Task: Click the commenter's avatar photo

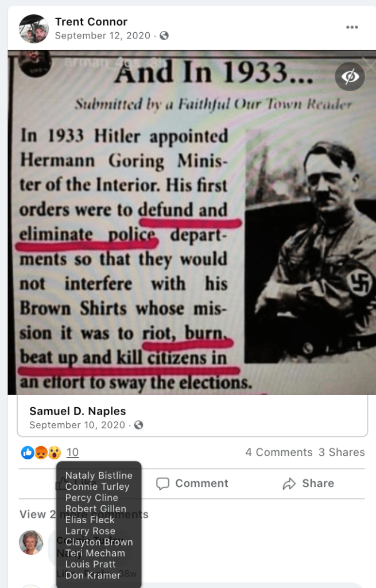Action: (x=31, y=542)
